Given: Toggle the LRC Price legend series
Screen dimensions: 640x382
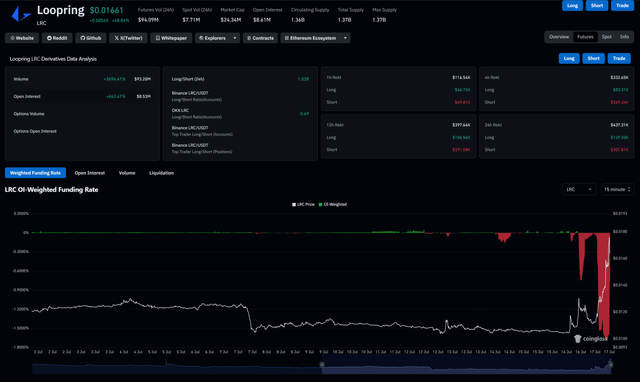Looking at the screenshot, I should (303, 204).
